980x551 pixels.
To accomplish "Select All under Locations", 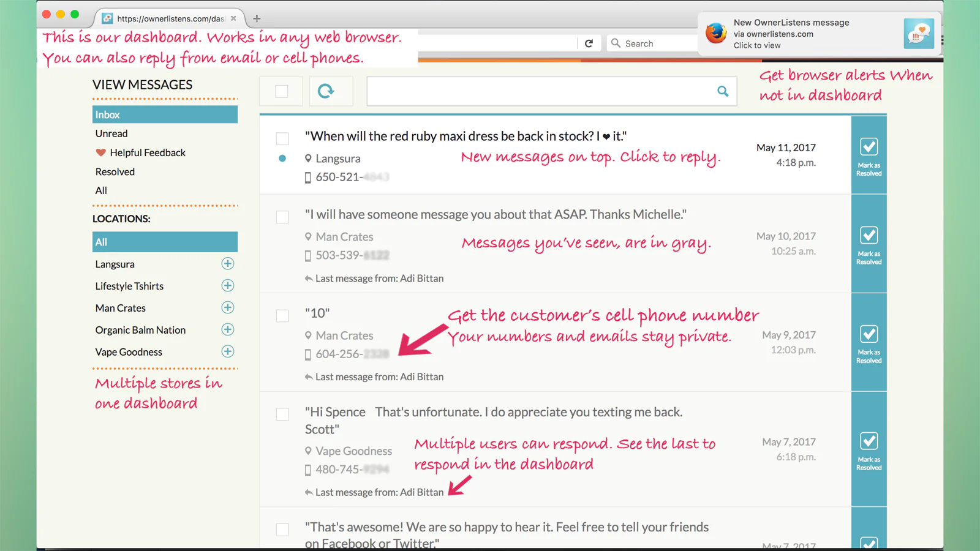I will (165, 242).
